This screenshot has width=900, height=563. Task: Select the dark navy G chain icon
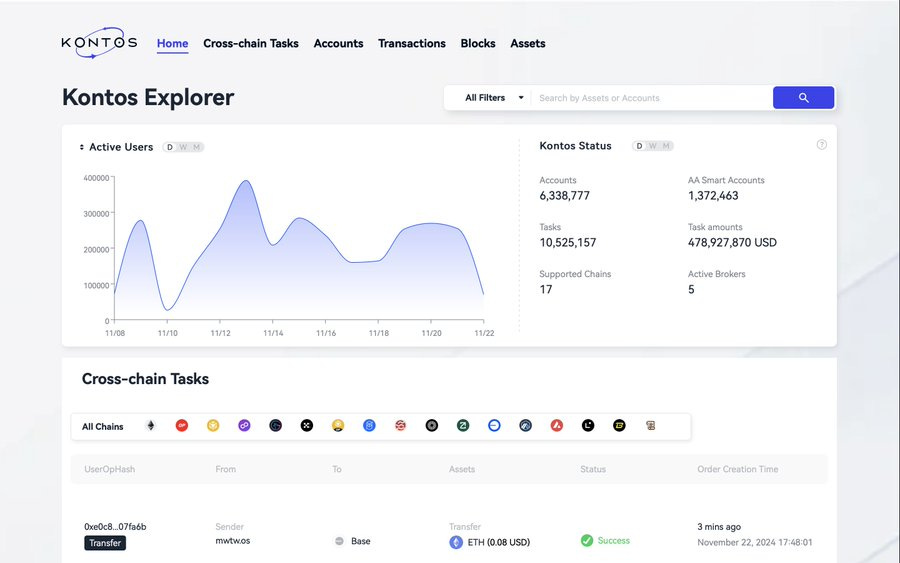tap(276, 426)
